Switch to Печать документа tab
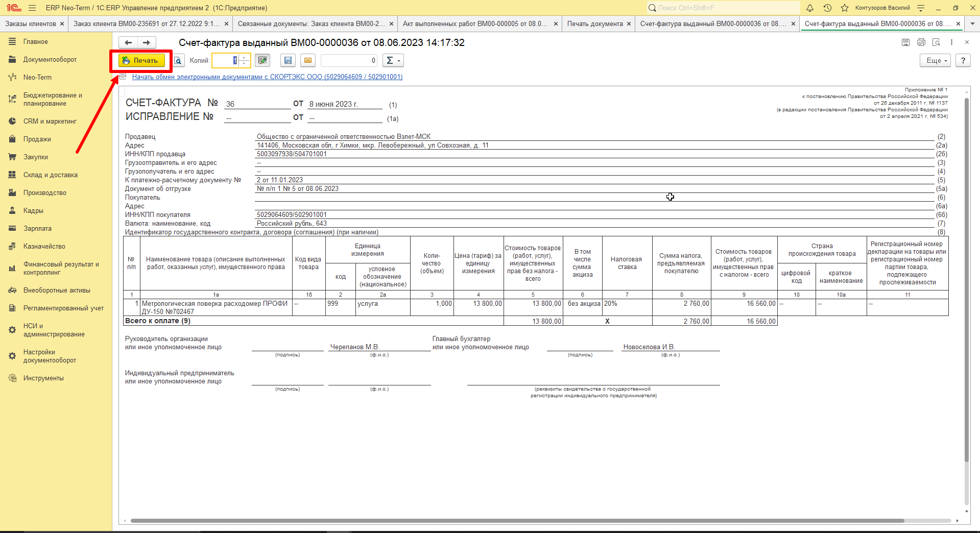 click(594, 23)
